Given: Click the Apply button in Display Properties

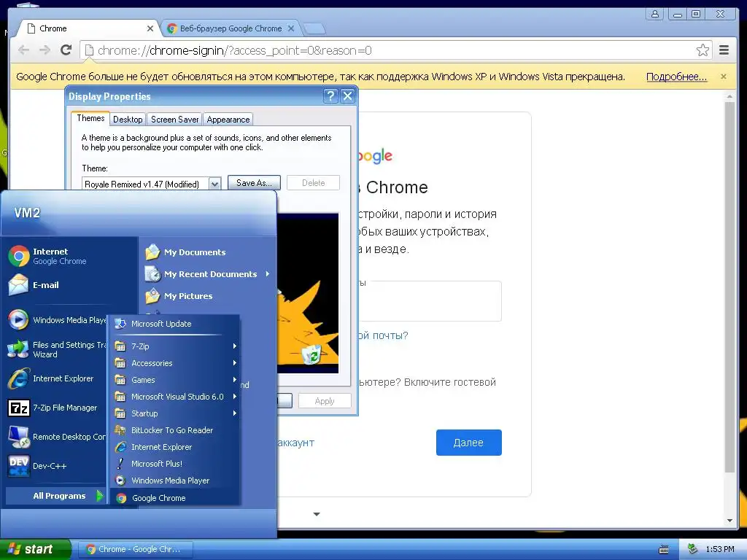Looking at the screenshot, I should 325,401.
